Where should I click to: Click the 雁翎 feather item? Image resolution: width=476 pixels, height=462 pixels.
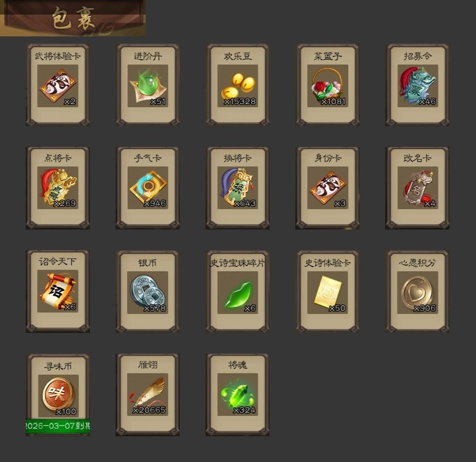coord(148,395)
